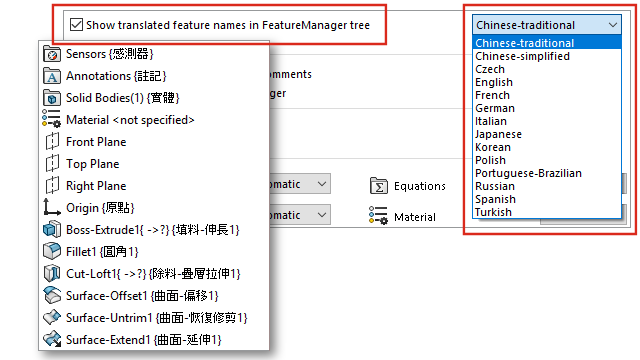Click the Origin icon in tree
The height and width of the screenshot is (360, 640).
pos(51,207)
